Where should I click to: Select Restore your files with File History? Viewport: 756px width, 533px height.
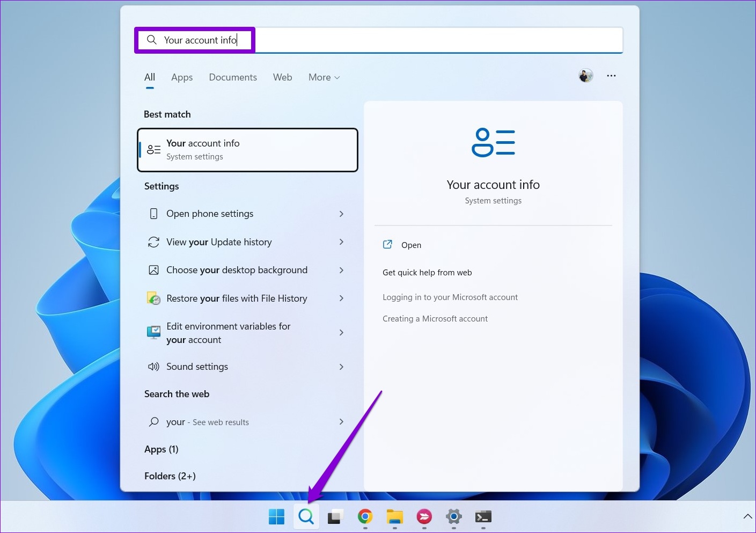247,298
